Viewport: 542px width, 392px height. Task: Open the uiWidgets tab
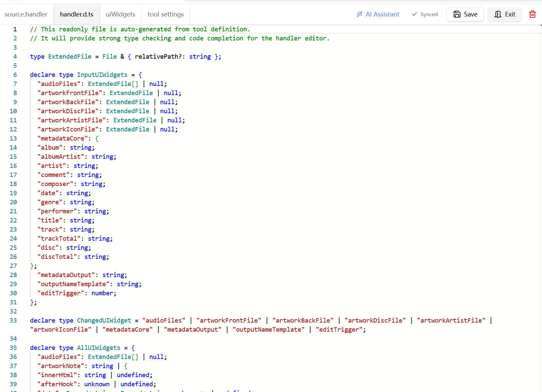tap(120, 14)
